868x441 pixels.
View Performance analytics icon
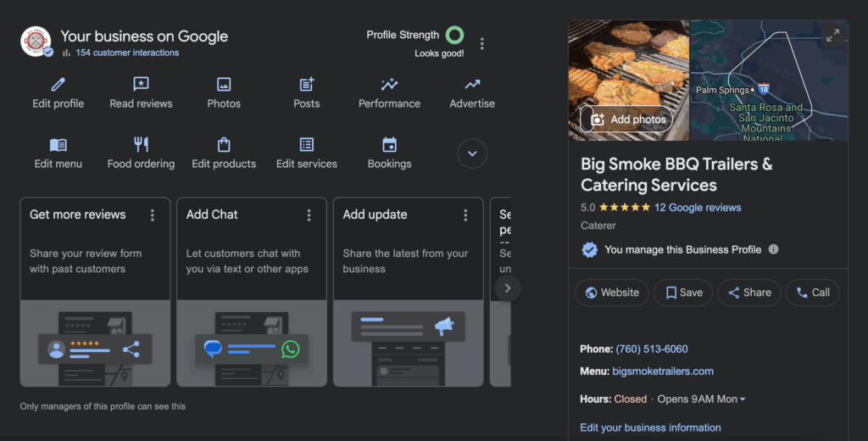click(x=389, y=85)
